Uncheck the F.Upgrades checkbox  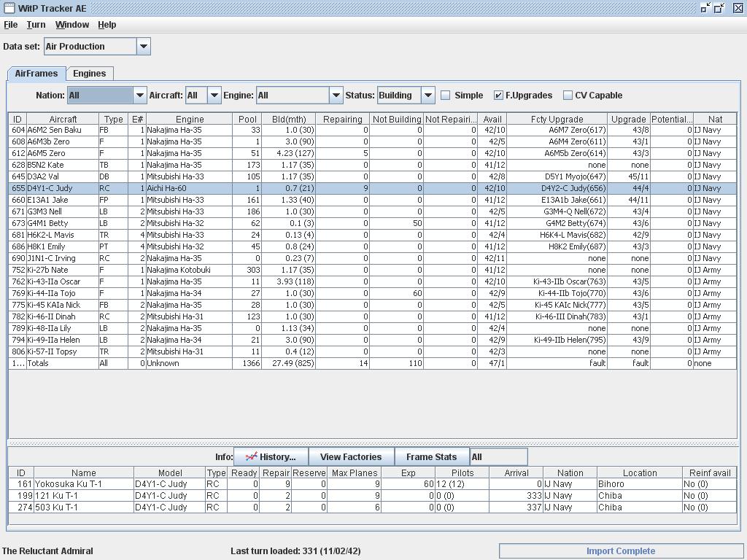(498, 96)
